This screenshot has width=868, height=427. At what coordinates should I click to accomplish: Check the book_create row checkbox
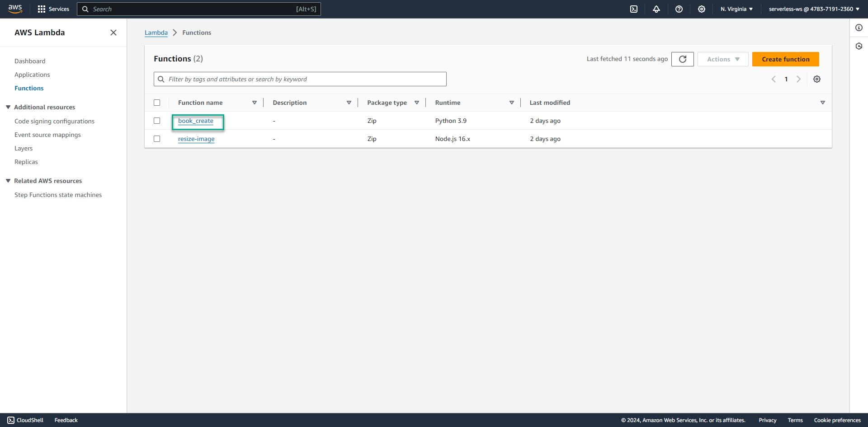click(x=157, y=121)
